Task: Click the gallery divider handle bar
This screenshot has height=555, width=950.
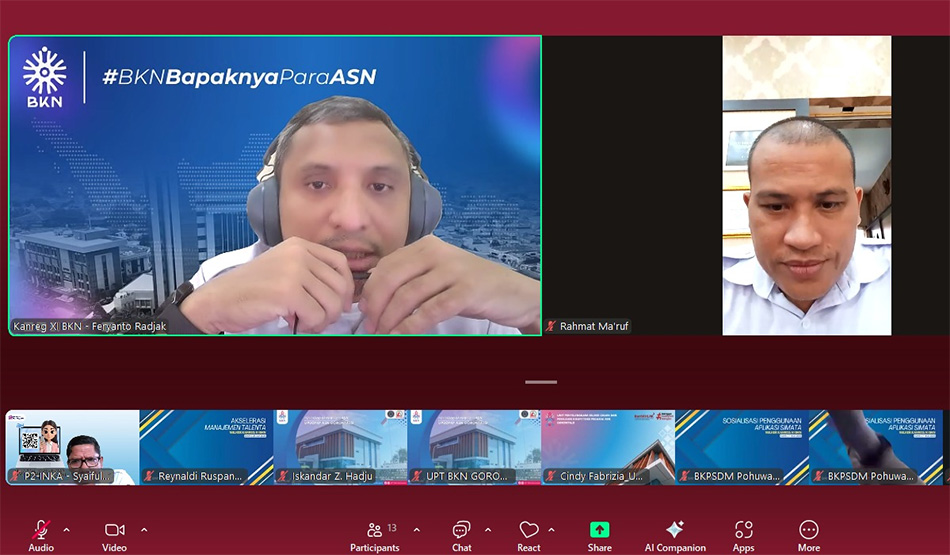Action: point(541,382)
